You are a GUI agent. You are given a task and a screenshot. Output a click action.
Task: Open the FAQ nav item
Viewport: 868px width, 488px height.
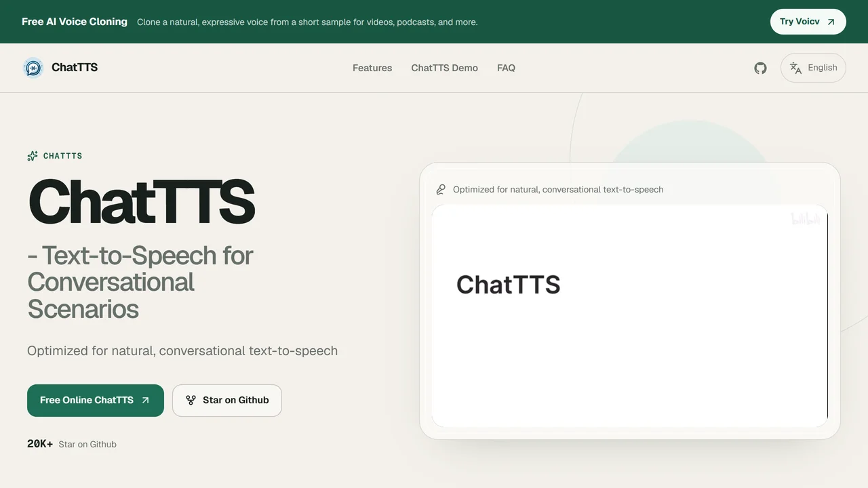pos(506,68)
